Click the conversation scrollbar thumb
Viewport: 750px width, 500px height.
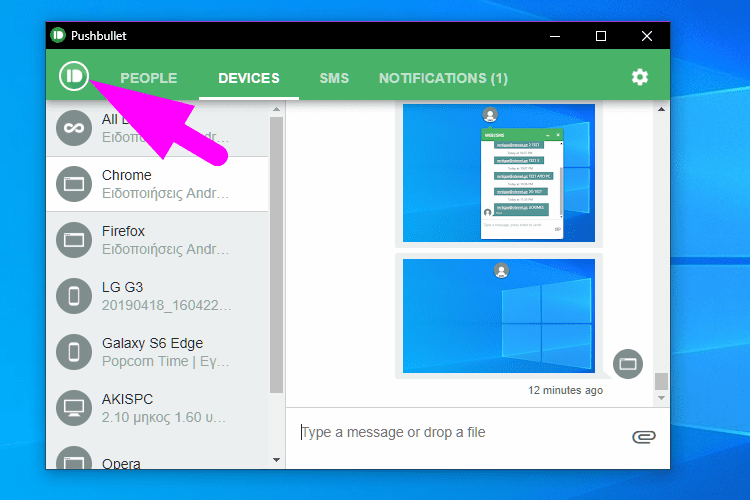pos(662,382)
